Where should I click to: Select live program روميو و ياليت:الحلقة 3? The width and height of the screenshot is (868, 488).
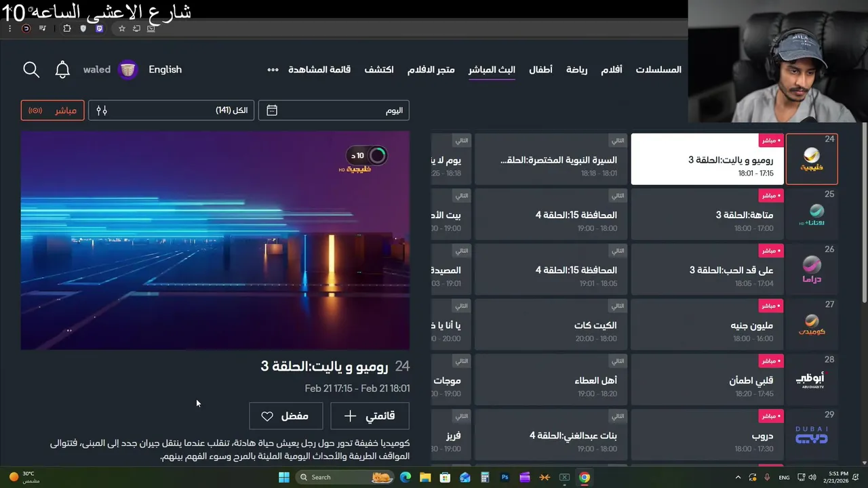707,159
